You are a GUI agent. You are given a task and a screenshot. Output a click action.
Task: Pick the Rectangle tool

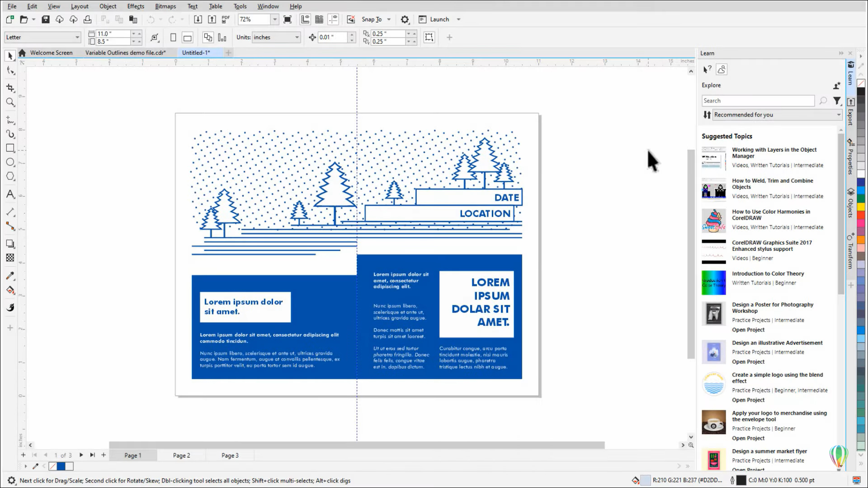10,148
